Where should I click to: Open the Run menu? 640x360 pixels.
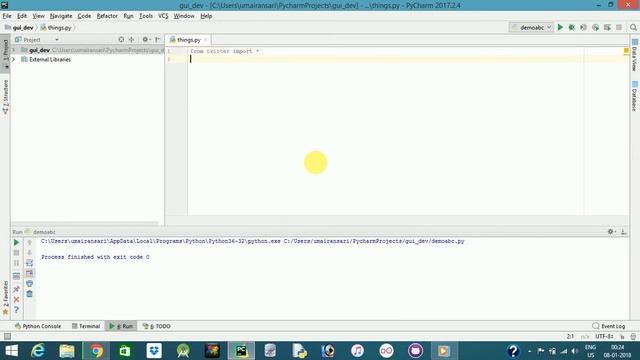(128, 16)
